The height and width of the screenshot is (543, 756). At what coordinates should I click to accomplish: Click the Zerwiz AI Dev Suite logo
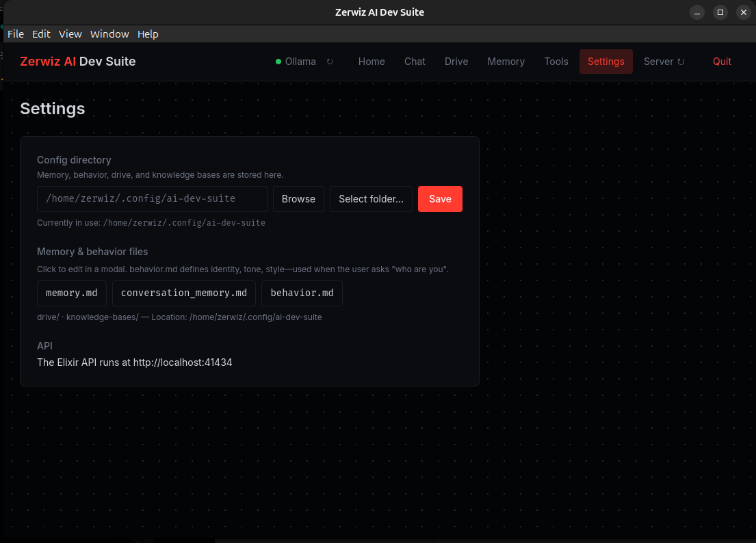(77, 61)
